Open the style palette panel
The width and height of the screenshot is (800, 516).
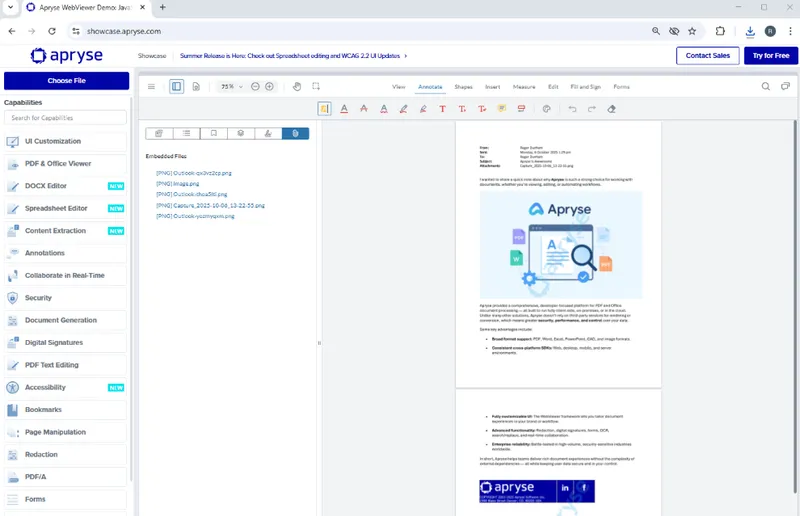[x=546, y=109]
